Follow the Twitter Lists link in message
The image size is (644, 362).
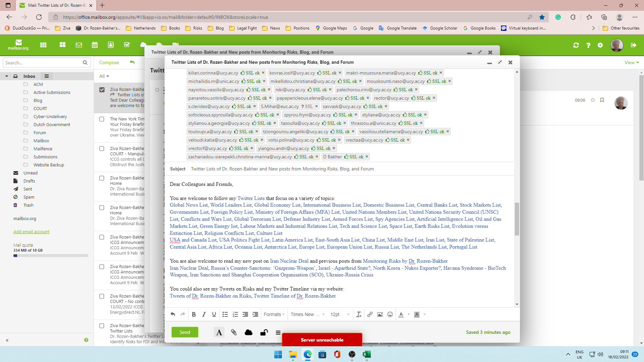[x=251, y=198]
